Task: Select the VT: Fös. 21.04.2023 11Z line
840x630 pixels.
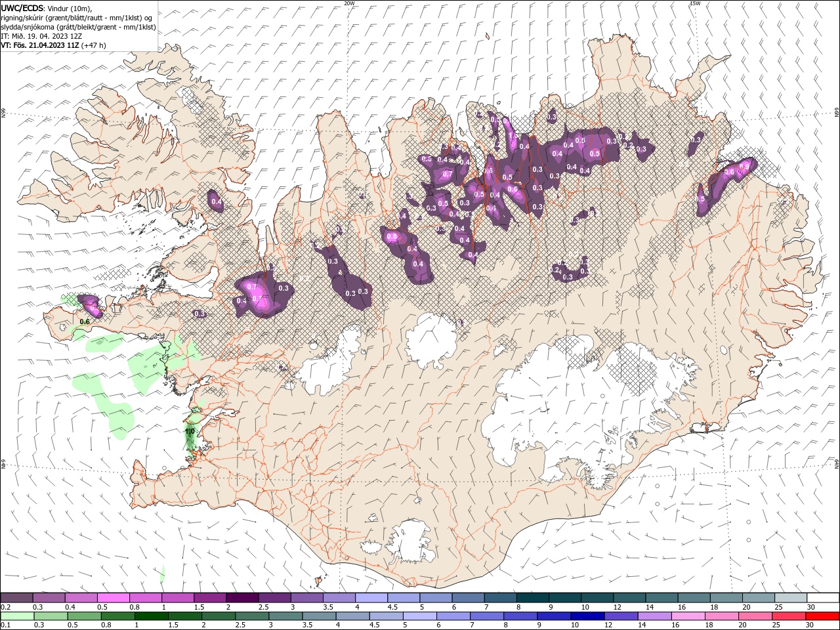Action: pyautogui.click(x=54, y=45)
